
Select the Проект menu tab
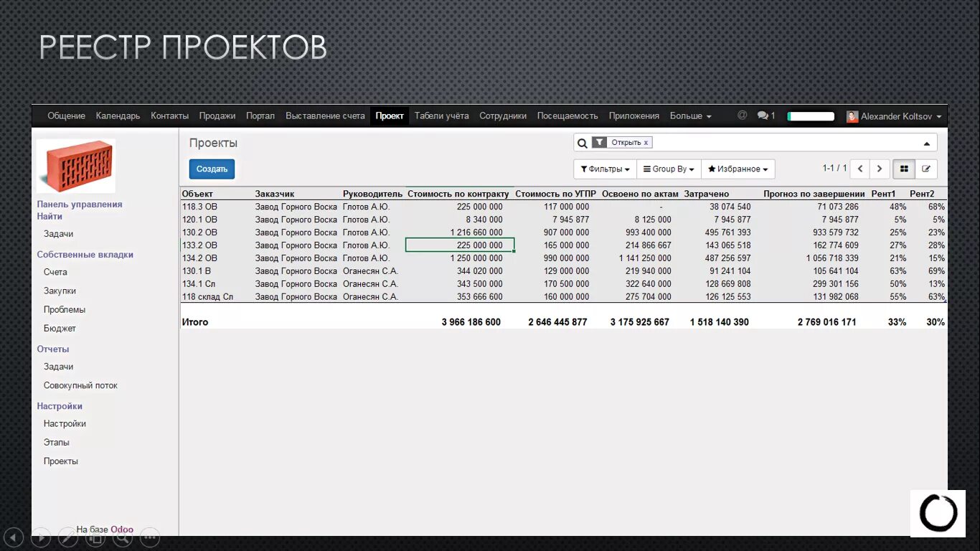390,116
